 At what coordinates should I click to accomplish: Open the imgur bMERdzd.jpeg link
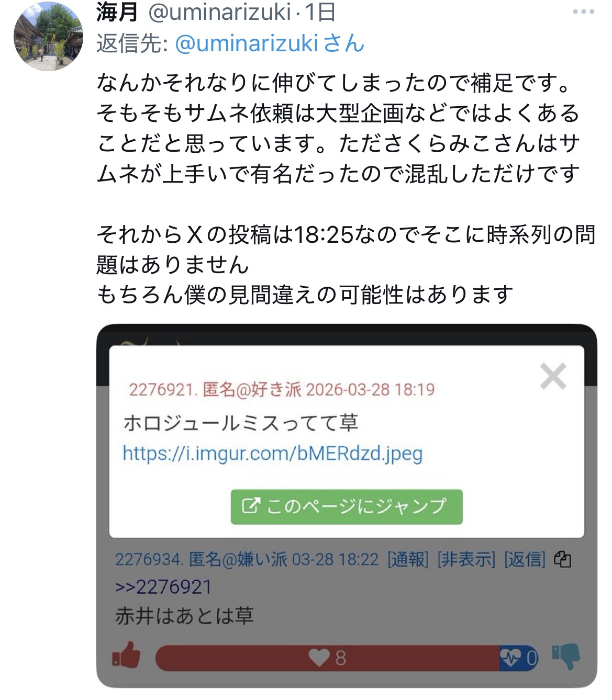pyautogui.click(x=272, y=453)
